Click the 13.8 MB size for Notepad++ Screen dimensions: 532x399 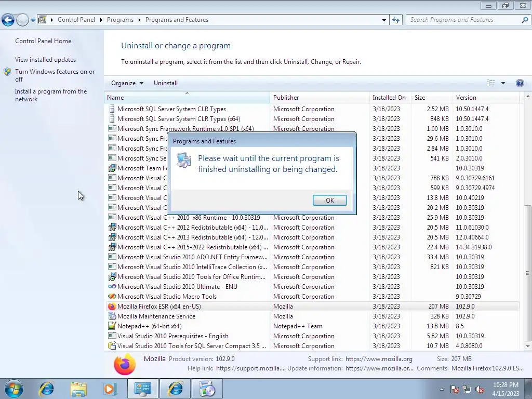click(437, 326)
